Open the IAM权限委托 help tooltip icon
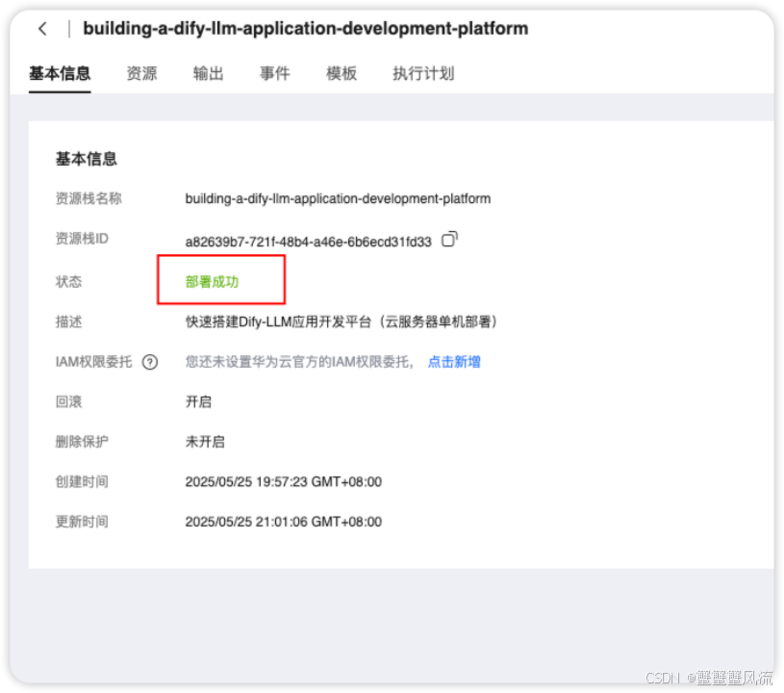 click(x=150, y=362)
